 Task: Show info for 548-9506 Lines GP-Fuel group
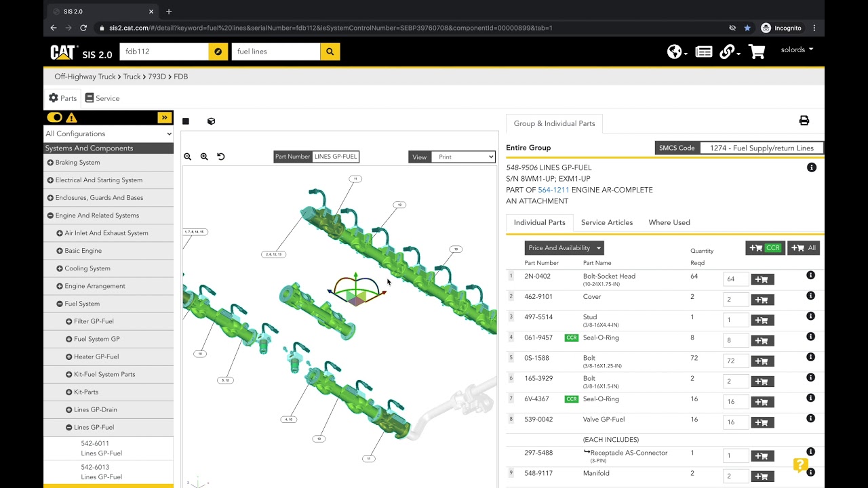pos(812,167)
